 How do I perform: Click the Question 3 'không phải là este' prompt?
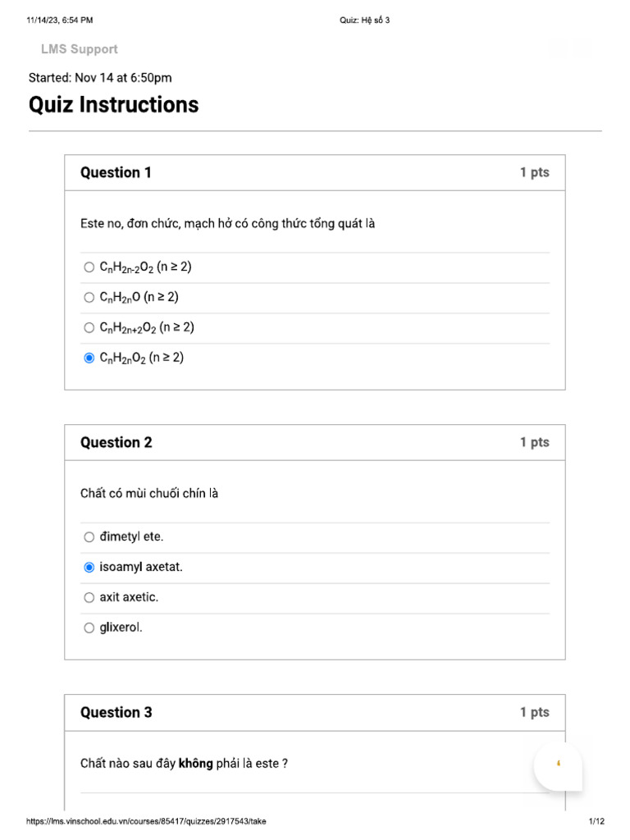tap(184, 763)
